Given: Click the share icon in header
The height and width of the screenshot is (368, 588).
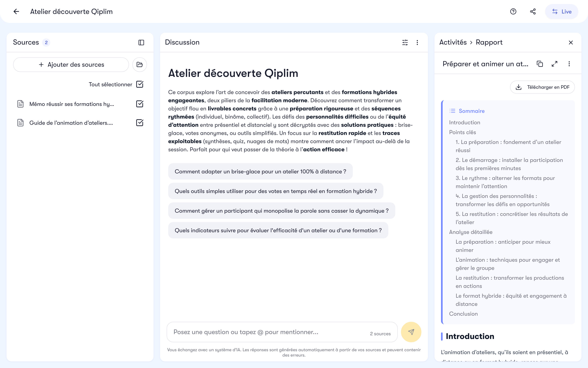Looking at the screenshot, I should click(x=533, y=11).
